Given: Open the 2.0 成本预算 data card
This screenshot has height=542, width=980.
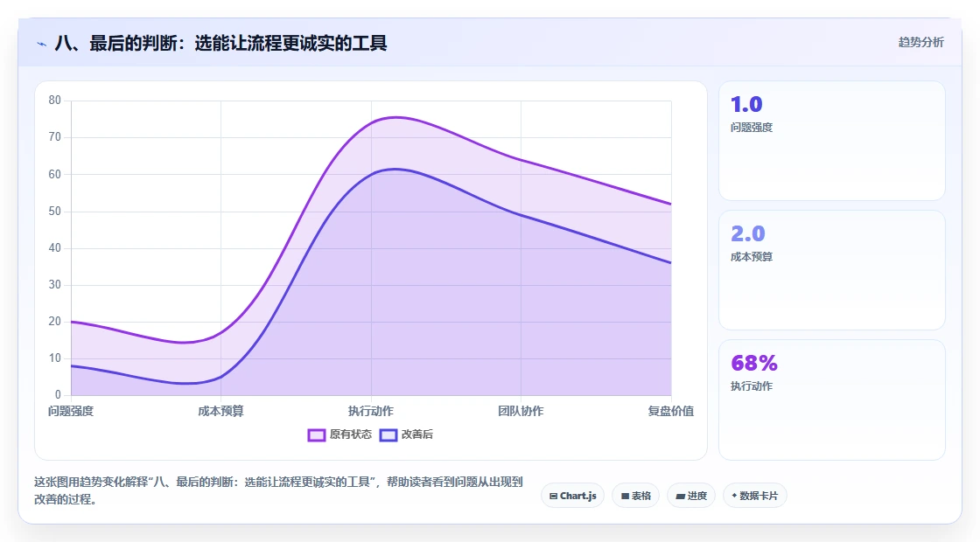Looking at the screenshot, I should 832,270.
